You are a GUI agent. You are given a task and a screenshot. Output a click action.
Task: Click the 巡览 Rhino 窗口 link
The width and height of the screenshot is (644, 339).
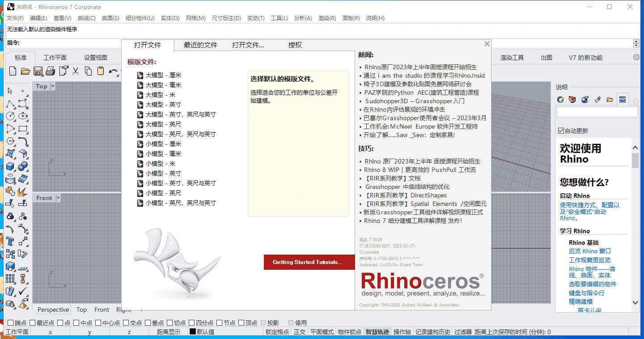(x=590, y=251)
